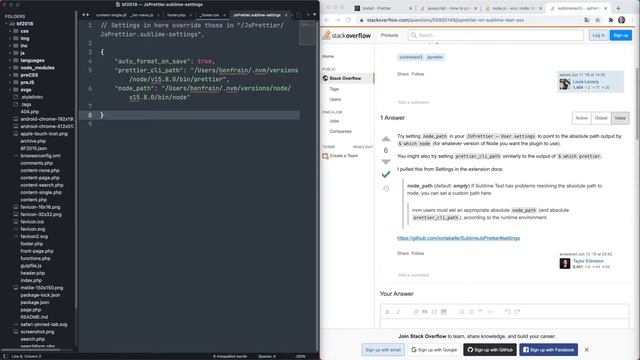Click the Sublime tab-history back arrow

coord(83,15)
